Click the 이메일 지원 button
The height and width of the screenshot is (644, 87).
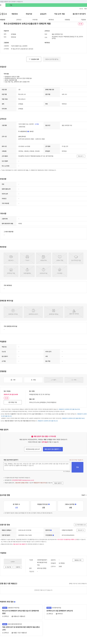13,402
